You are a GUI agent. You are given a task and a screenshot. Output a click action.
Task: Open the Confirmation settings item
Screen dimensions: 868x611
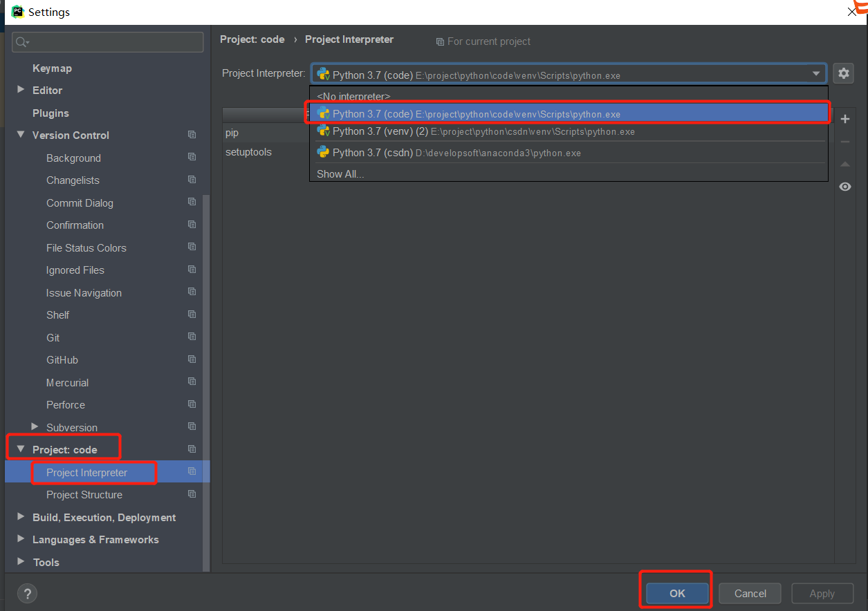(x=75, y=225)
